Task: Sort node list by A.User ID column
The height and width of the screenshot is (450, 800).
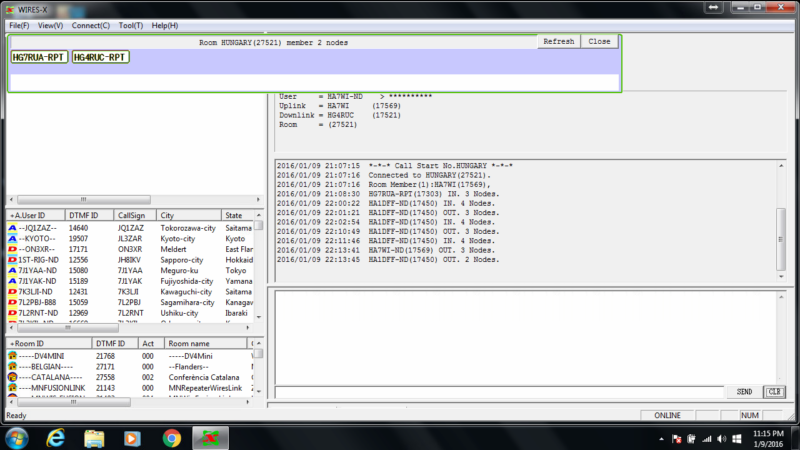Action: [36, 215]
